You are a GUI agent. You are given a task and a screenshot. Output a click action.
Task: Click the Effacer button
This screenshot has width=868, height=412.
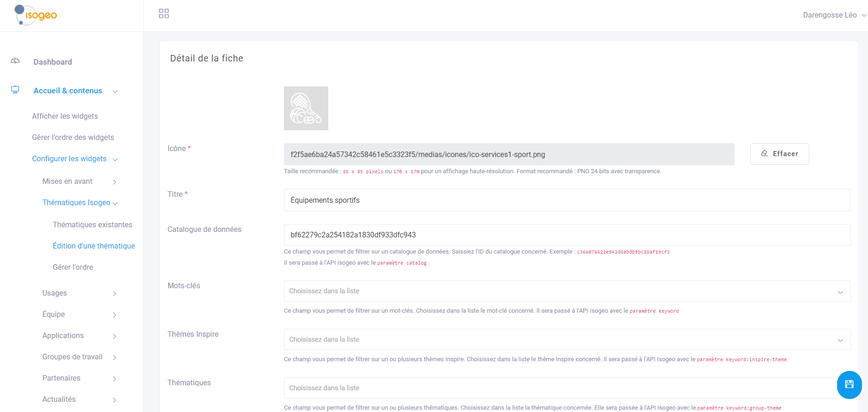[x=779, y=154]
